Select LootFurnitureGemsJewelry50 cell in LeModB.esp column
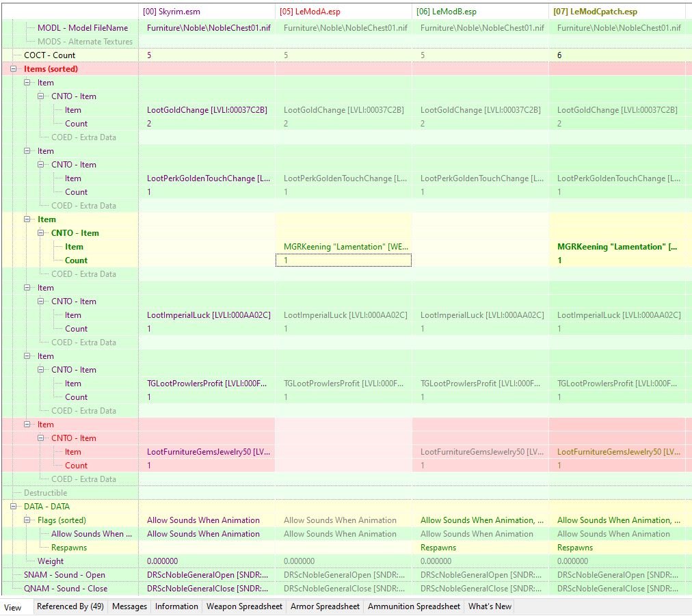The height and width of the screenshot is (616, 692). pos(480,452)
